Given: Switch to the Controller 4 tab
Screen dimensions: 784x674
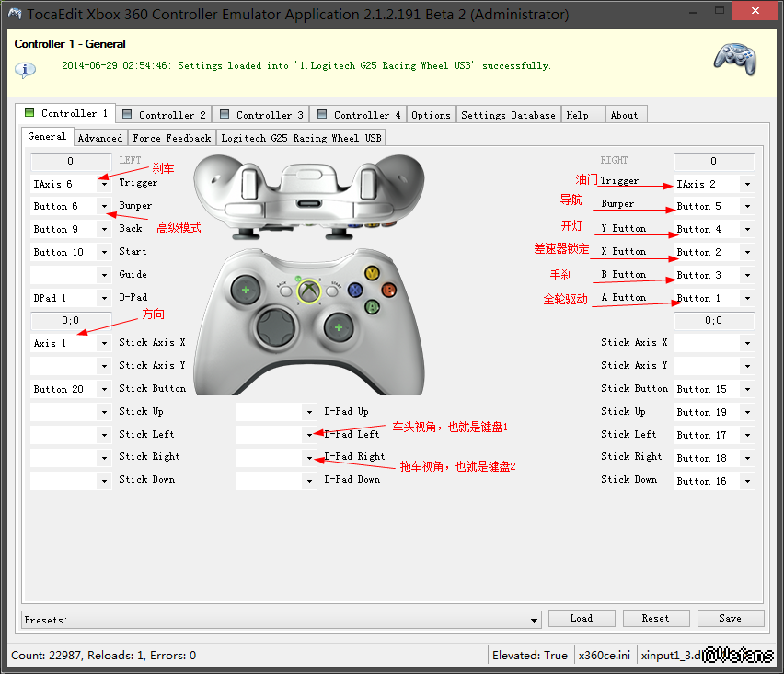Looking at the screenshot, I should click(359, 114).
